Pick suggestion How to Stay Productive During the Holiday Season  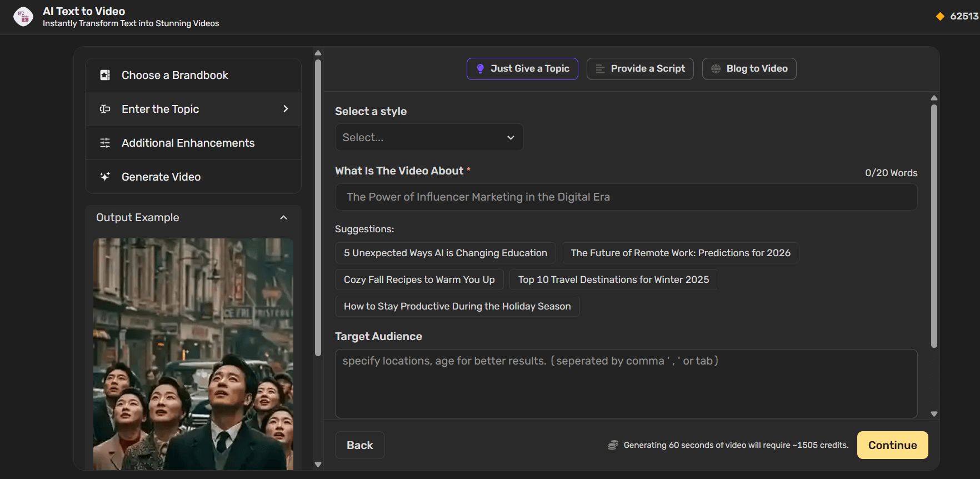click(457, 306)
